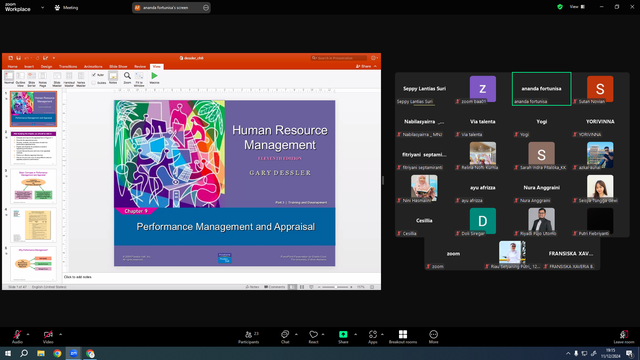Open the Insert ribbon tab
The image size is (640, 360).
pyautogui.click(x=29, y=66)
